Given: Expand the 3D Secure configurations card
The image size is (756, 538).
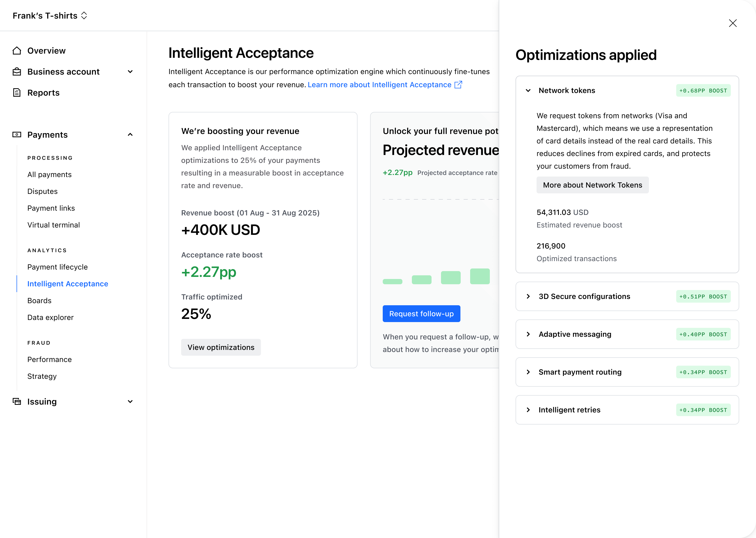Looking at the screenshot, I should coord(528,296).
